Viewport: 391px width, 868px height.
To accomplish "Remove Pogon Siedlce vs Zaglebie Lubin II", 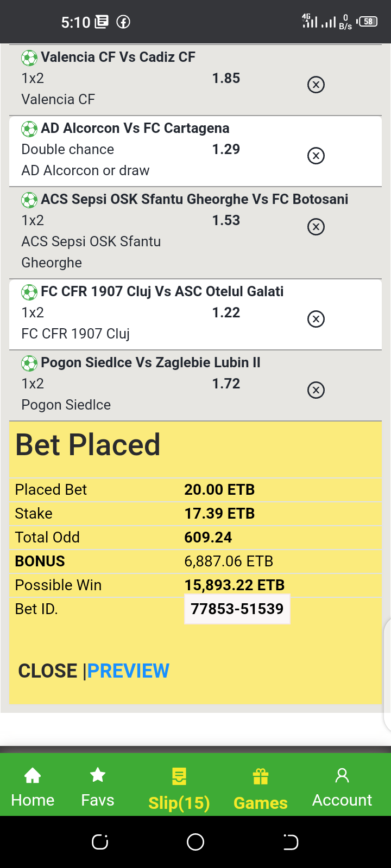I will [x=316, y=390].
